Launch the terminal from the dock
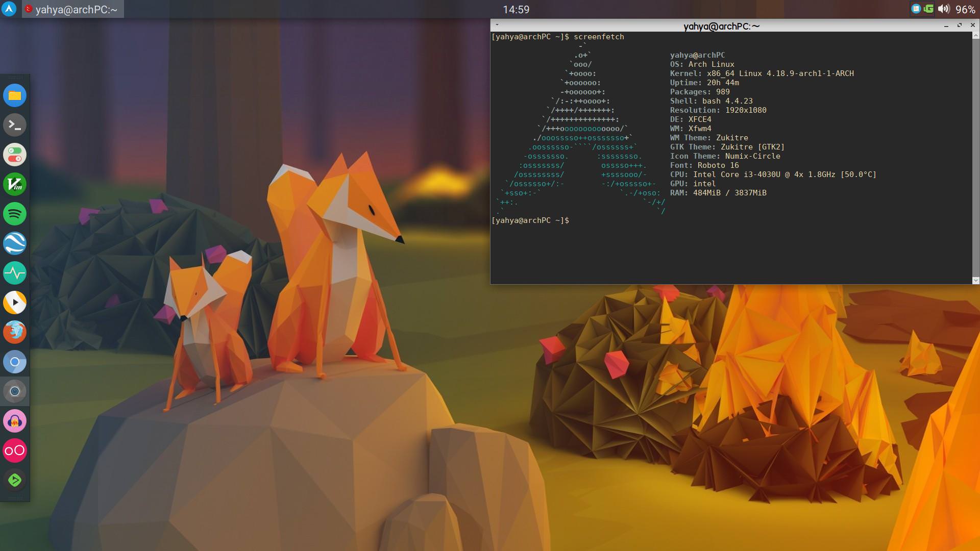Viewport: 980px width, 551px height. pyautogui.click(x=15, y=125)
